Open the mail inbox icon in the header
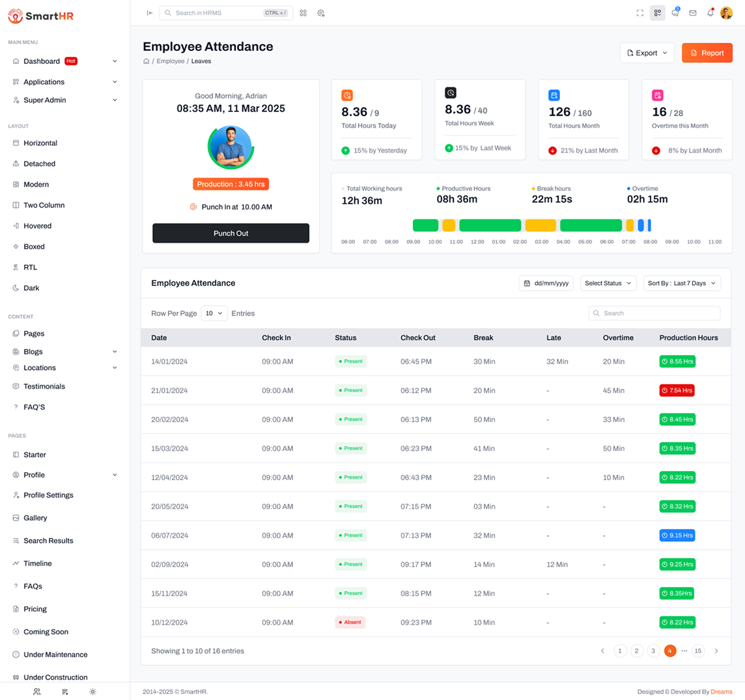Screen dimensions: 745x700 pyautogui.click(x=692, y=12)
